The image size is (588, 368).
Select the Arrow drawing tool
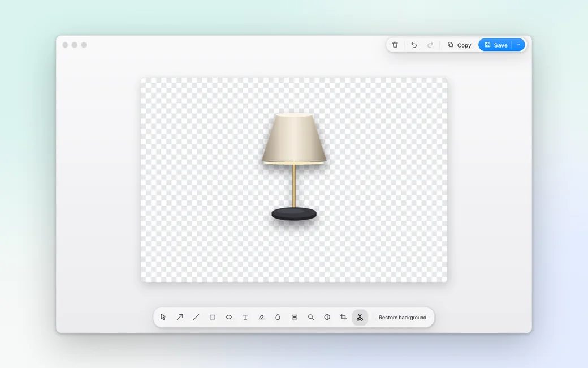click(x=180, y=317)
